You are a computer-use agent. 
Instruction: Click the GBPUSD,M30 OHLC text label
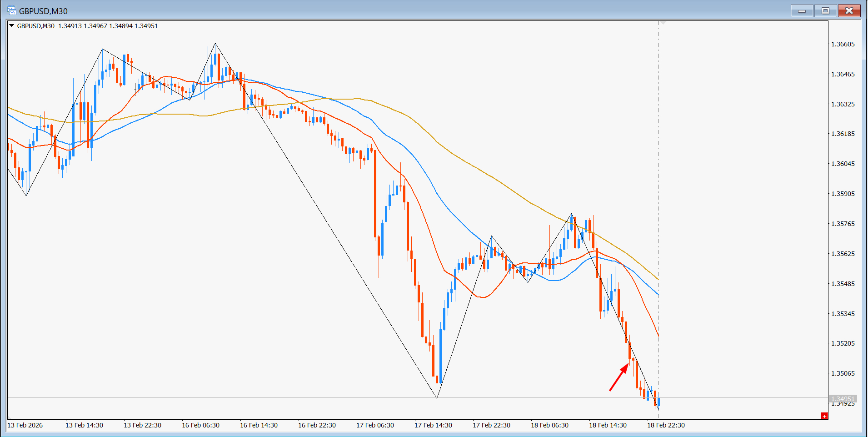[87, 26]
